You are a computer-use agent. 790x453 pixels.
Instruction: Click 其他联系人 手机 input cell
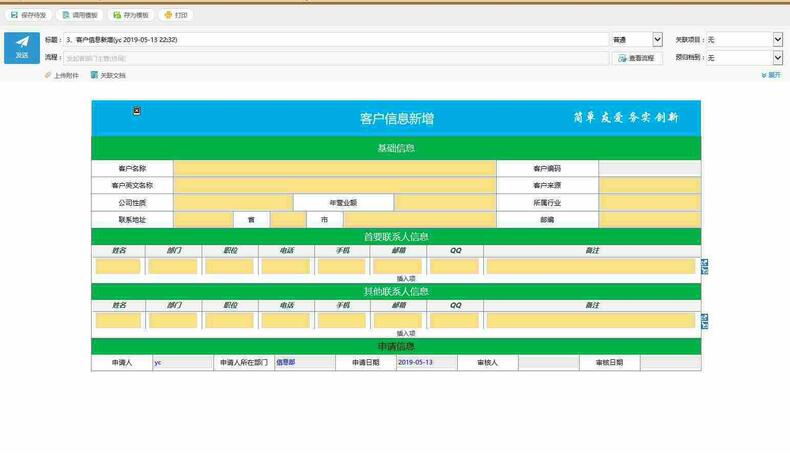pyautogui.click(x=342, y=320)
